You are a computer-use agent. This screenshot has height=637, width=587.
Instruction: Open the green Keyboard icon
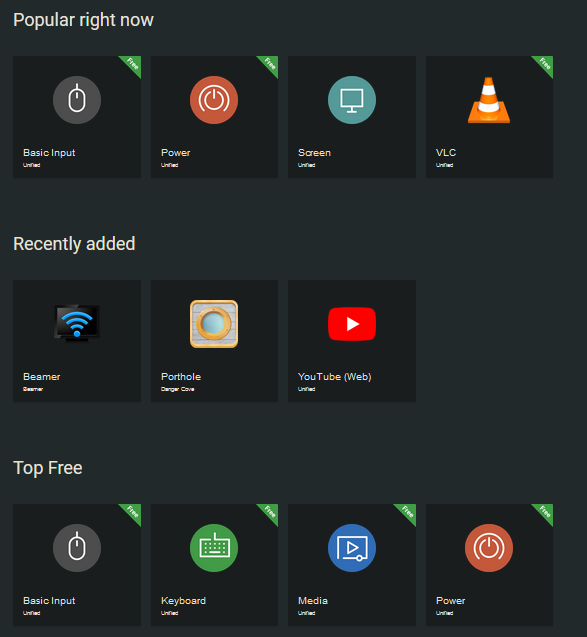[x=214, y=548]
